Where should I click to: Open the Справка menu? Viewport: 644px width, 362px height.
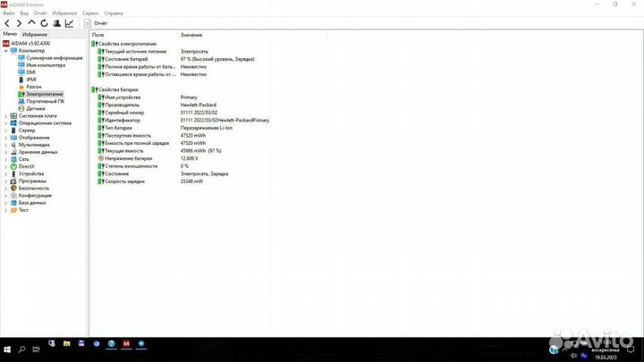pos(114,13)
